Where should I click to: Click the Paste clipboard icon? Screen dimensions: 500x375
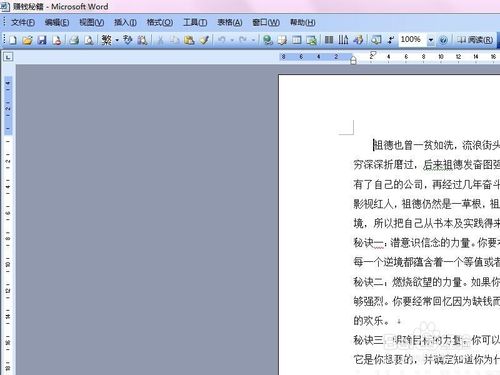[x=189, y=40]
